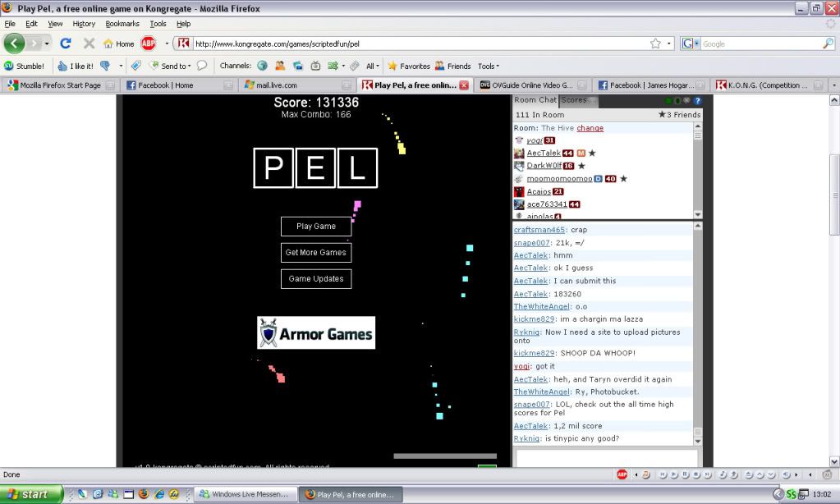Click the I like it! thumbs-up
The height and width of the screenshot is (504, 840).
coord(76,66)
